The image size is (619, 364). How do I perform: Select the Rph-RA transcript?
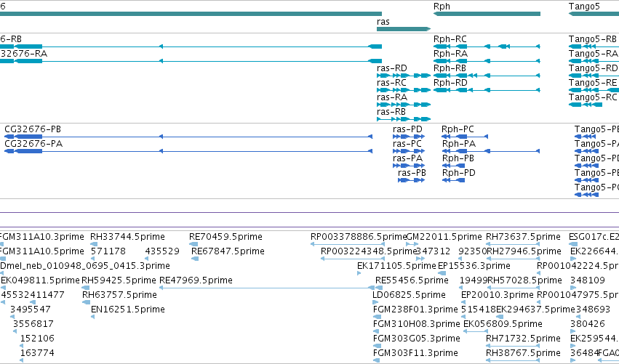[487, 61]
